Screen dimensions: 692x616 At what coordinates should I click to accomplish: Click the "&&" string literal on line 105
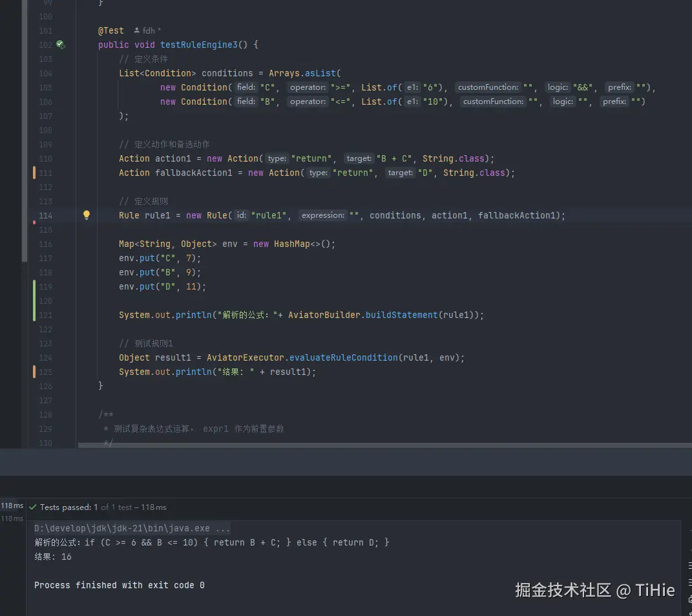tap(583, 87)
